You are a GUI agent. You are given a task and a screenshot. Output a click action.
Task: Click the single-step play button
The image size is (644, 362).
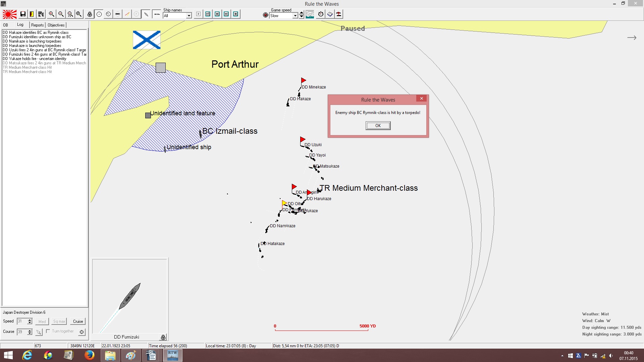[199, 14]
